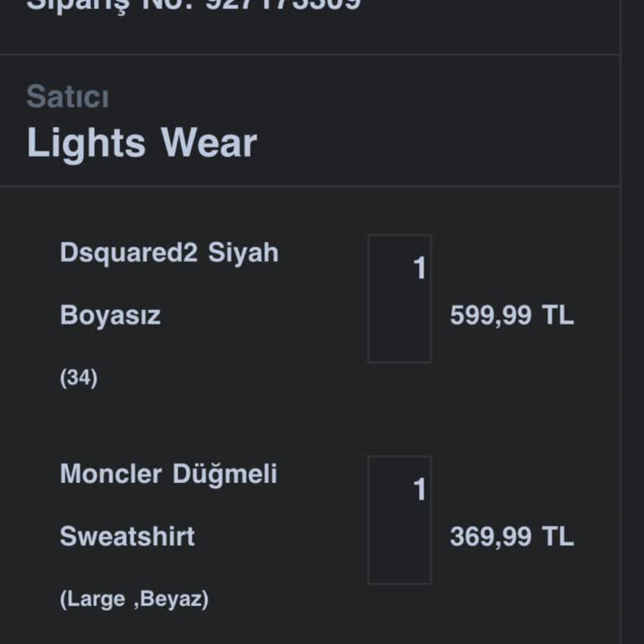Click the TL currency after 599,99
This screenshot has height=644, width=644.
(x=558, y=316)
